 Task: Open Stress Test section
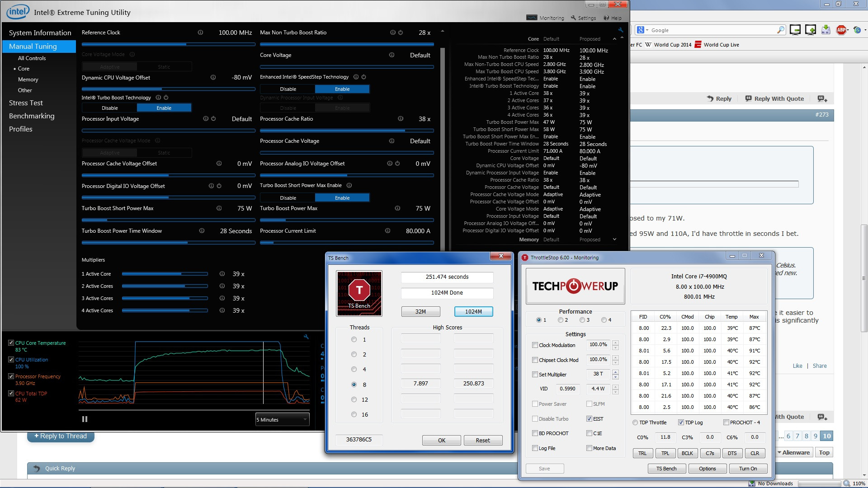[x=26, y=103]
